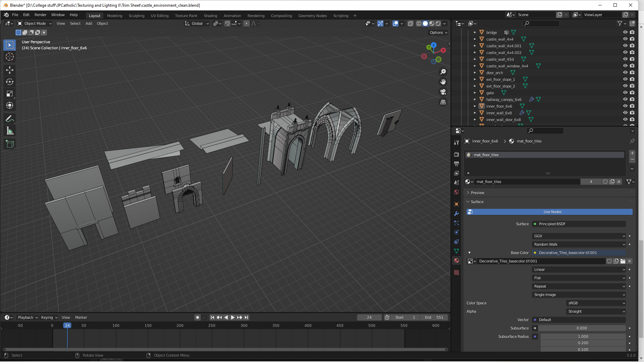Image resolution: width=644 pixels, height=362 pixels.
Task: Toggle camera view in viewport
Action: point(443,92)
